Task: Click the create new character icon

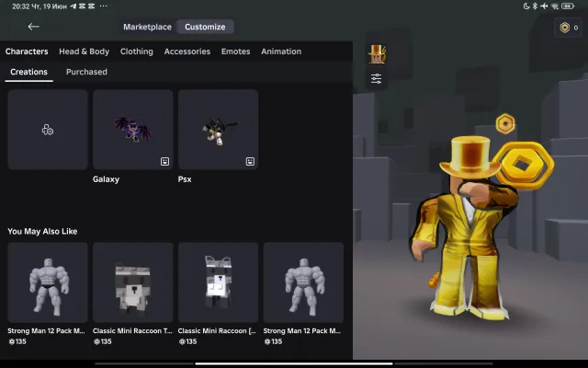Action: [48, 130]
